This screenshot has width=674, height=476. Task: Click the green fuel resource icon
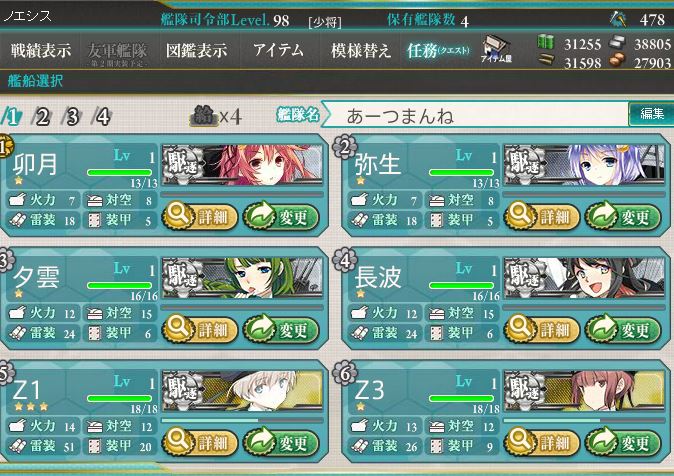coord(546,42)
